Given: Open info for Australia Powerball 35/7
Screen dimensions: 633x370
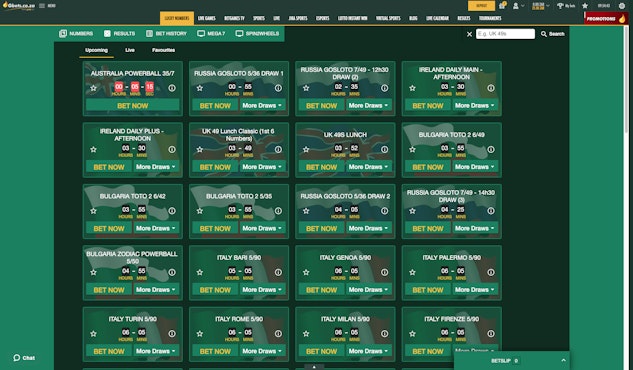Looking at the screenshot, I should pyautogui.click(x=172, y=88).
